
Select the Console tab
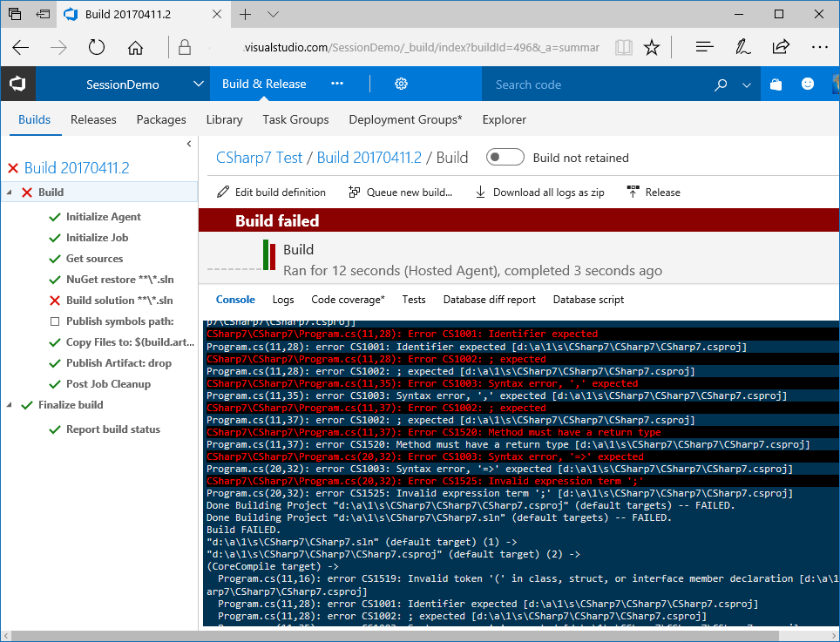tap(235, 300)
